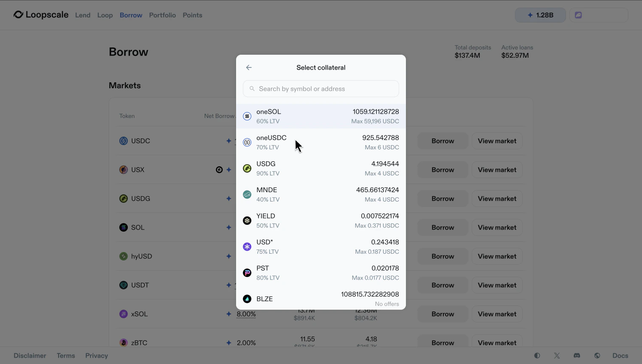Open the Docs link
The height and width of the screenshot is (364, 642).
coord(620,356)
